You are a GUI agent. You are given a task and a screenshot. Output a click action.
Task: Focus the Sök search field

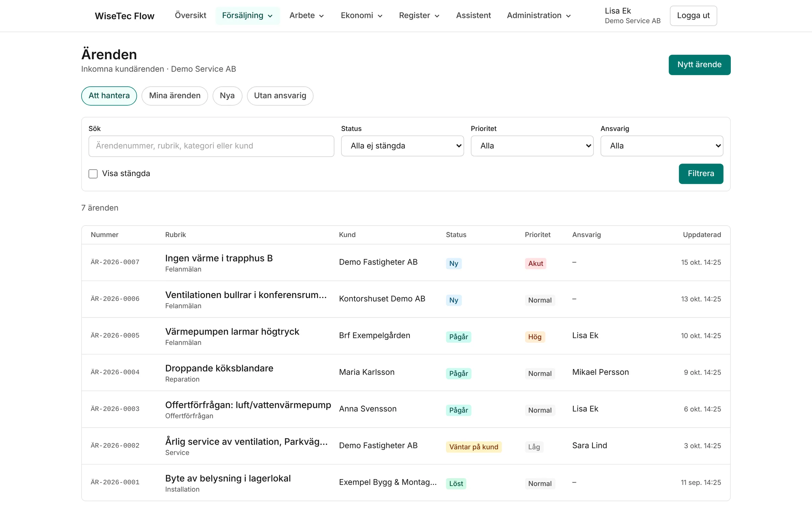(x=211, y=146)
